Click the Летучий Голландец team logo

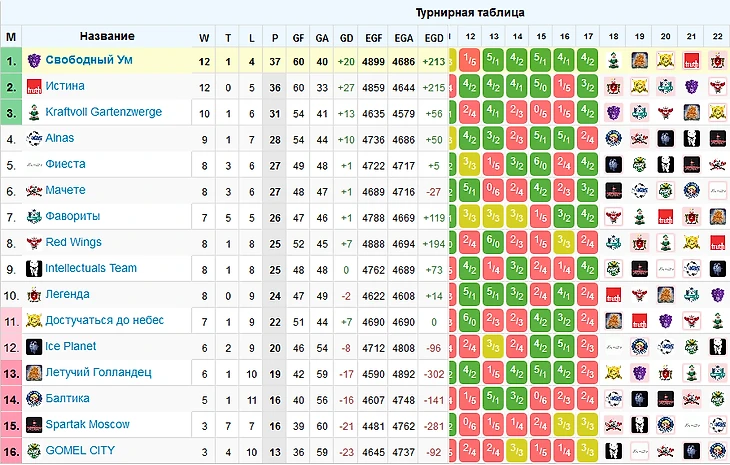click(33, 372)
